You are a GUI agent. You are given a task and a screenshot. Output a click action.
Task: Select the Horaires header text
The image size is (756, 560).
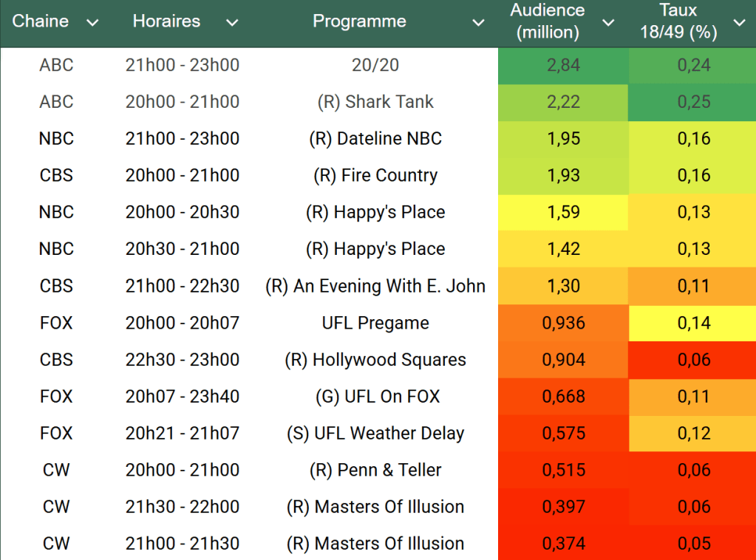coord(166,21)
